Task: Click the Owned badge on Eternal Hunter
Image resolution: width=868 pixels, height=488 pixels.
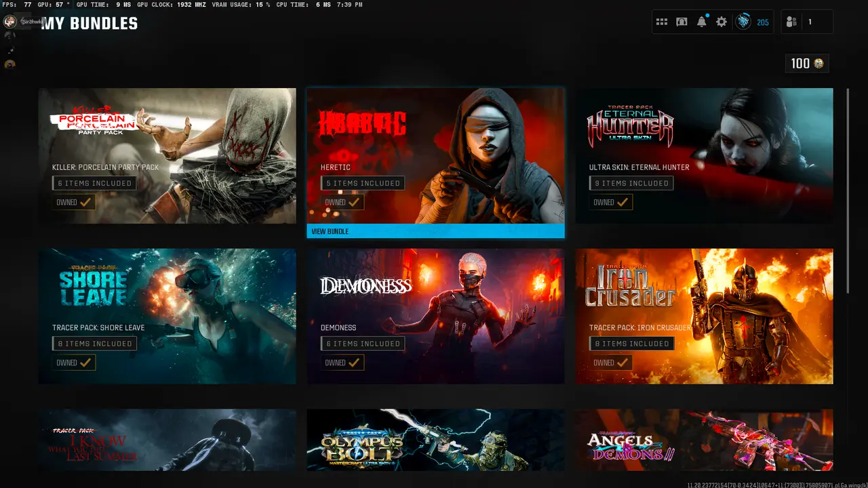Action: coord(611,202)
